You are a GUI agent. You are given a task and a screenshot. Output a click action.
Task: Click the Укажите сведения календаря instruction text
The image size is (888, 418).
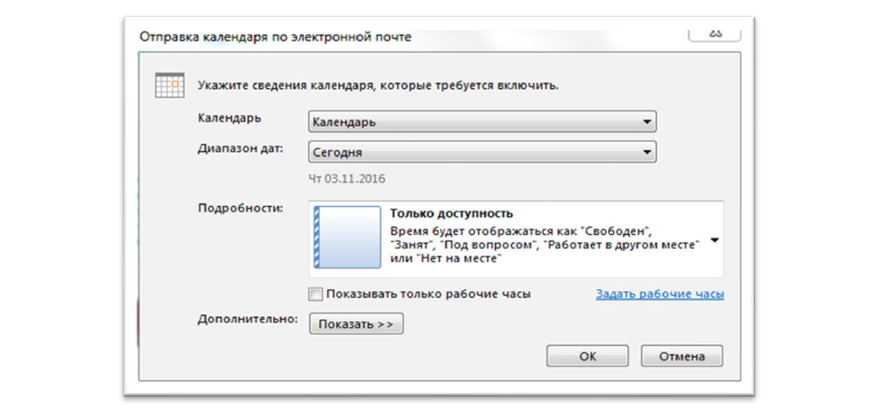click(x=377, y=86)
